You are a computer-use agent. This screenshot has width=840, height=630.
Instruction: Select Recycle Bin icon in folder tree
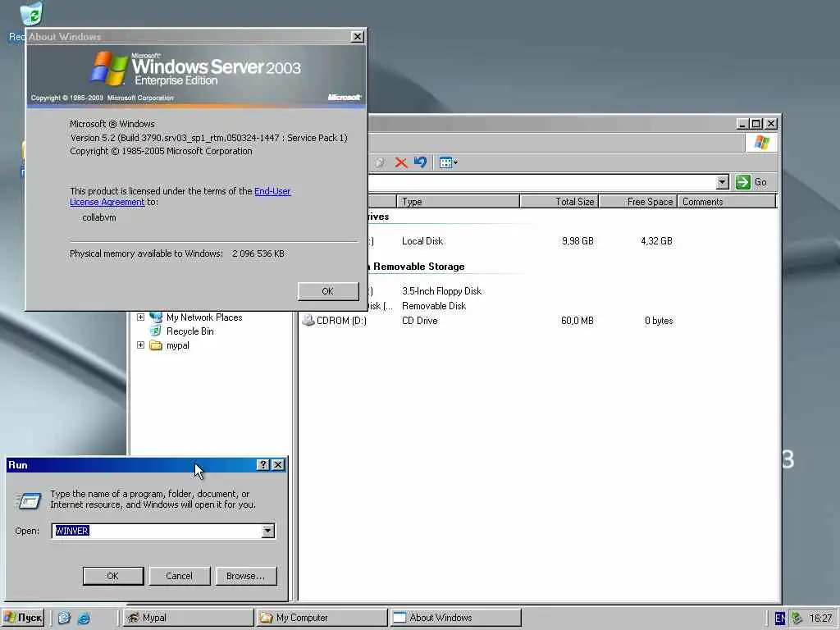[x=156, y=331]
